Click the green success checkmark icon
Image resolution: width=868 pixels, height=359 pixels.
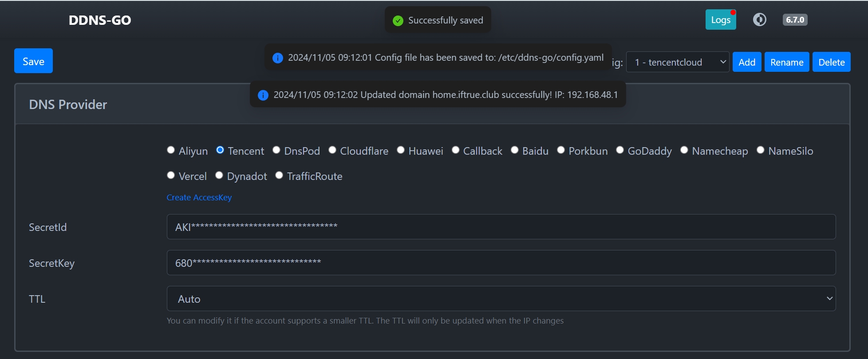pyautogui.click(x=398, y=21)
